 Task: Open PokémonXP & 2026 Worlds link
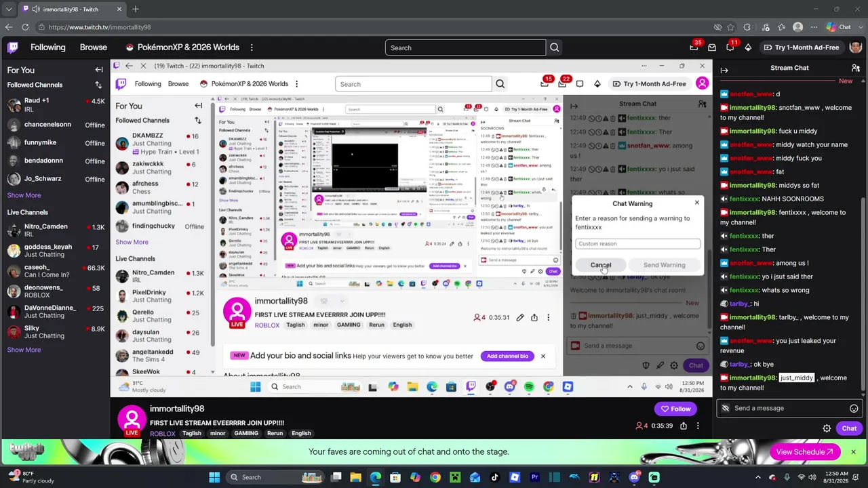(182, 47)
